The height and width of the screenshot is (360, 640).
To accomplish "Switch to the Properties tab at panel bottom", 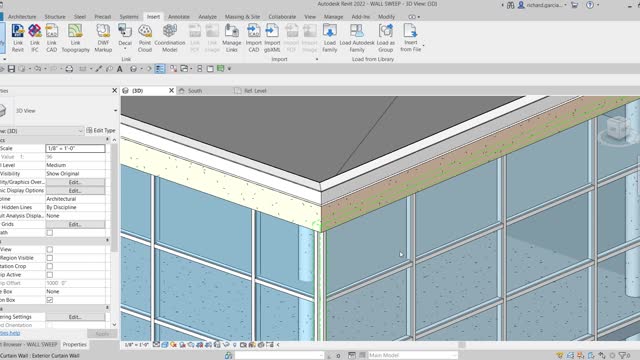I will (x=74, y=344).
